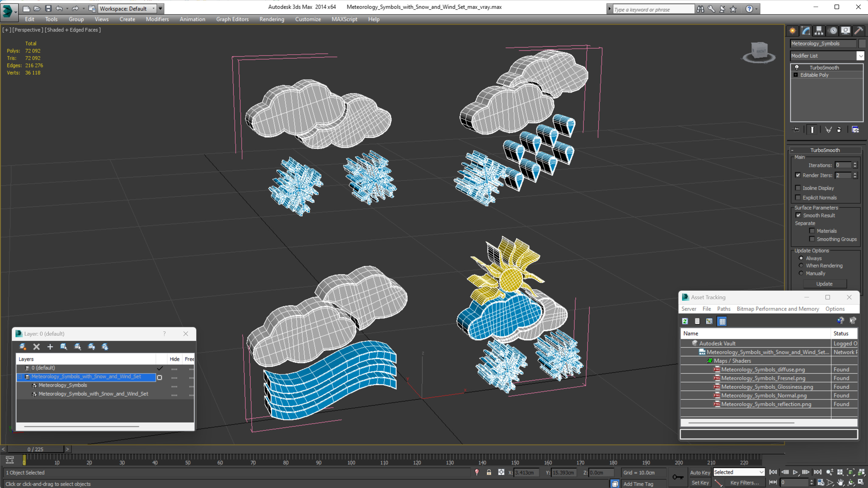
Task: Open the Rendering menu
Action: (x=272, y=19)
